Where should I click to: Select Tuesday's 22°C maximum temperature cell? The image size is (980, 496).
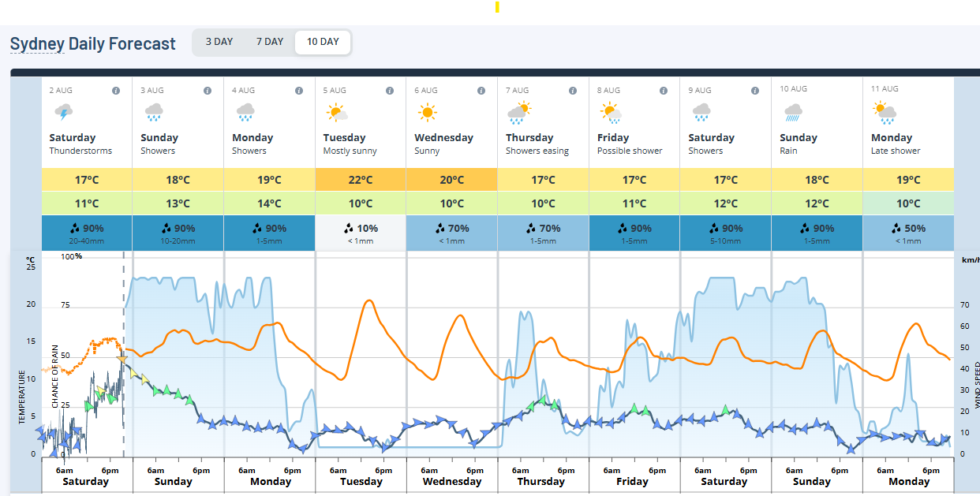click(360, 179)
